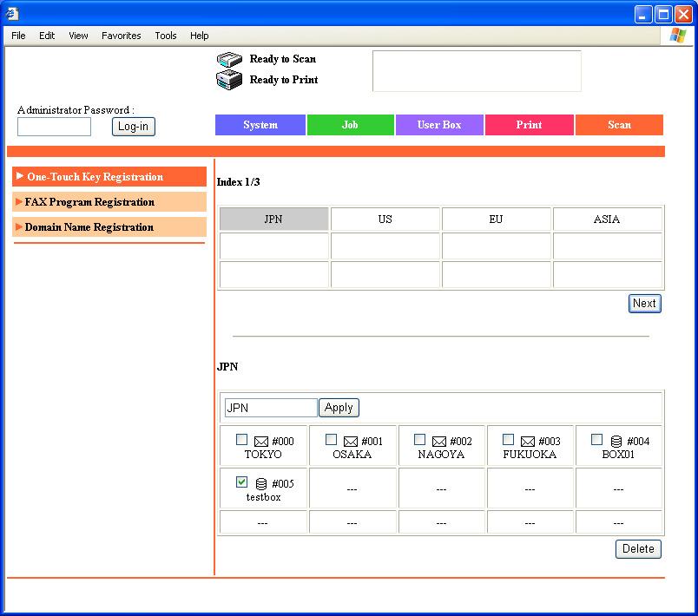The image size is (698, 616).
Task: Select the JPN index cell
Action: click(273, 219)
